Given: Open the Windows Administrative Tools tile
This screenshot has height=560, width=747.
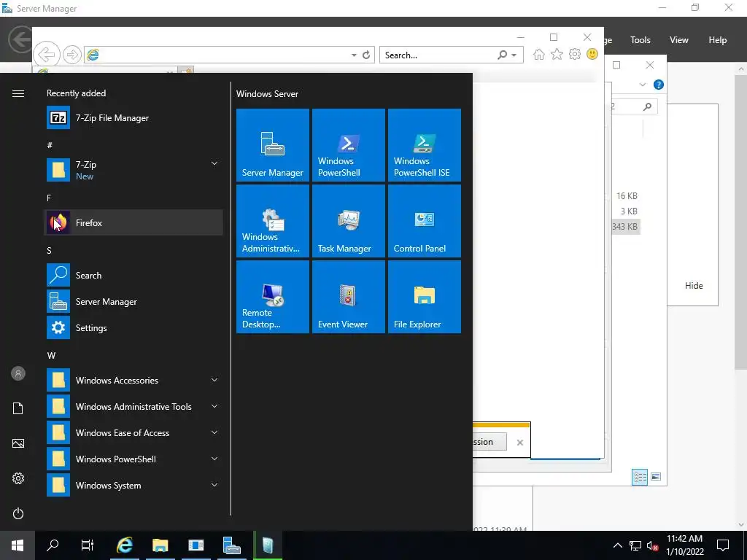Looking at the screenshot, I should [x=273, y=221].
